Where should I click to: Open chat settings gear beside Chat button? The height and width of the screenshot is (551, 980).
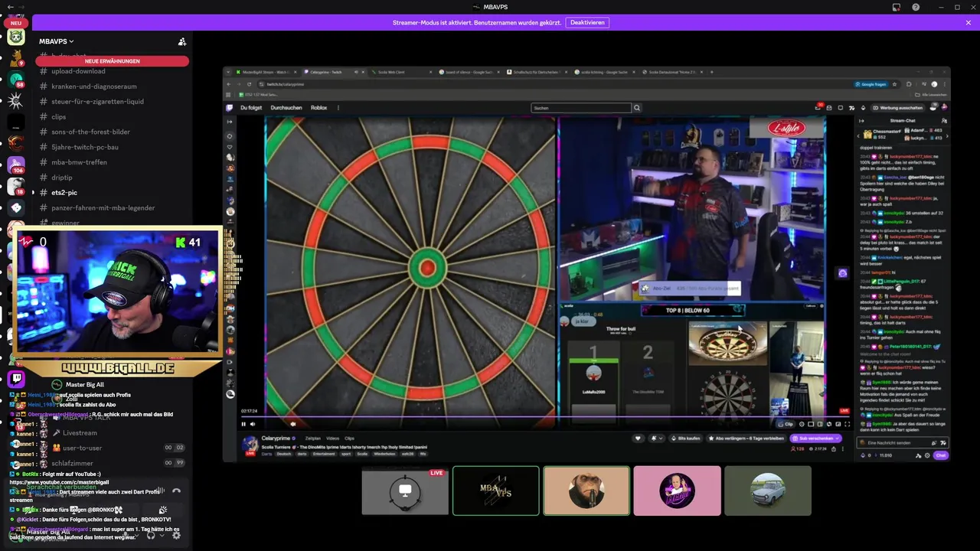coord(927,455)
